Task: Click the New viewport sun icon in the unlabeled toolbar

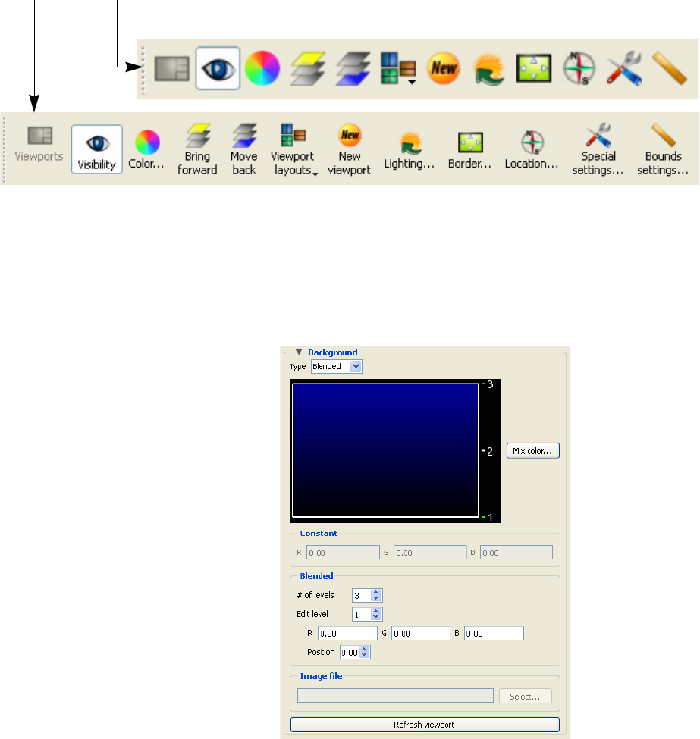Action: tap(444, 69)
